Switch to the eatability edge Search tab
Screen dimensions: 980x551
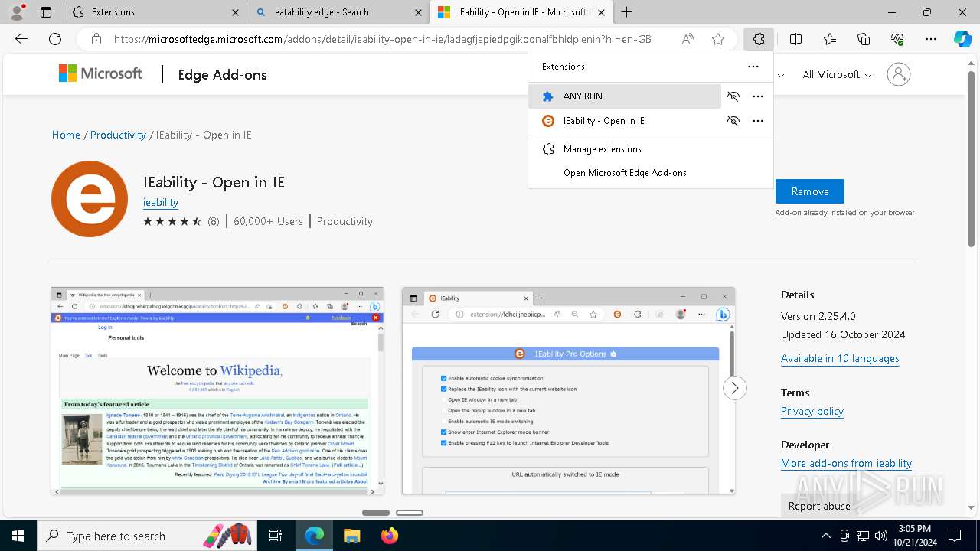click(337, 12)
